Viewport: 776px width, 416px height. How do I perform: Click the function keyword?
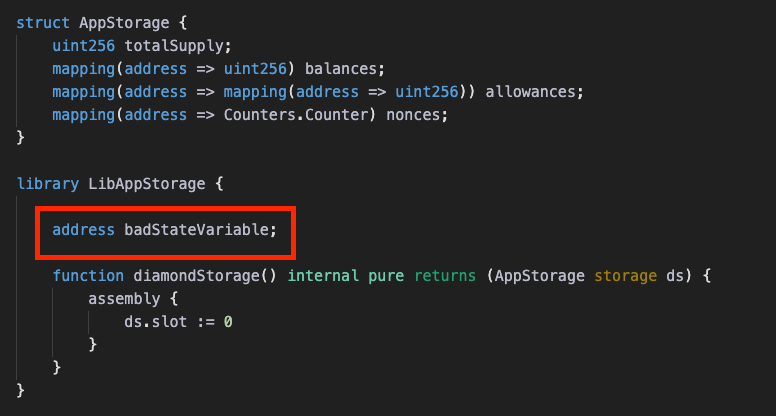(x=88, y=276)
